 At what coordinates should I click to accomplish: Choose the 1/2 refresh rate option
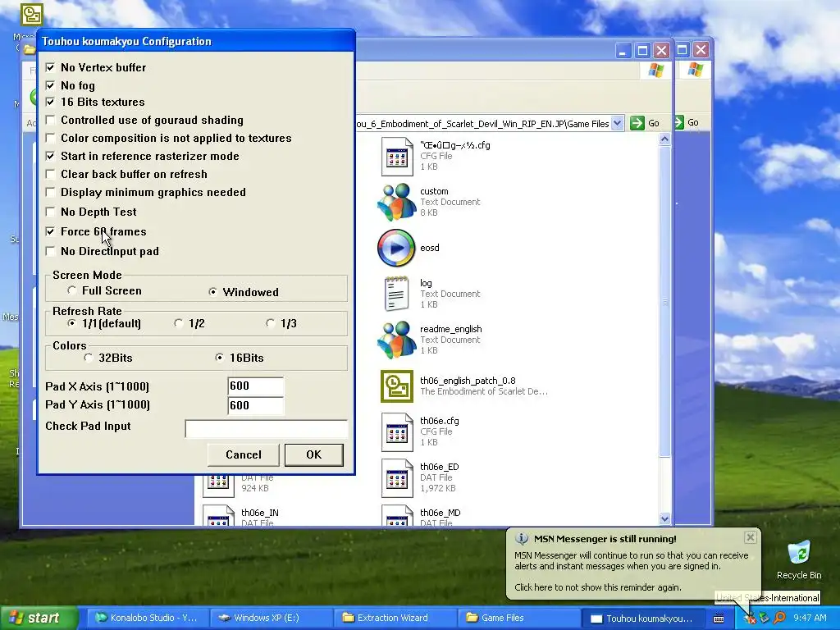tap(178, 323)
